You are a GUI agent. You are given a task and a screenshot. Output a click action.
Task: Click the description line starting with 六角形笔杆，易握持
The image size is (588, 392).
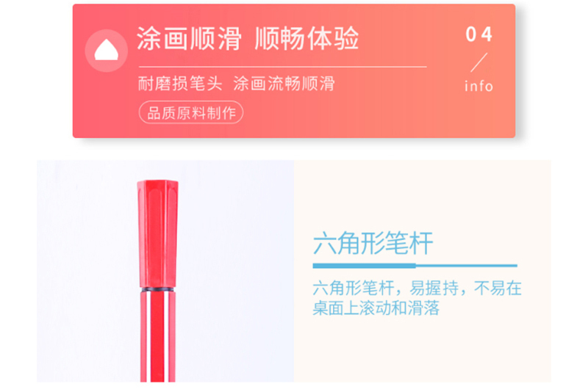[417, 288]
